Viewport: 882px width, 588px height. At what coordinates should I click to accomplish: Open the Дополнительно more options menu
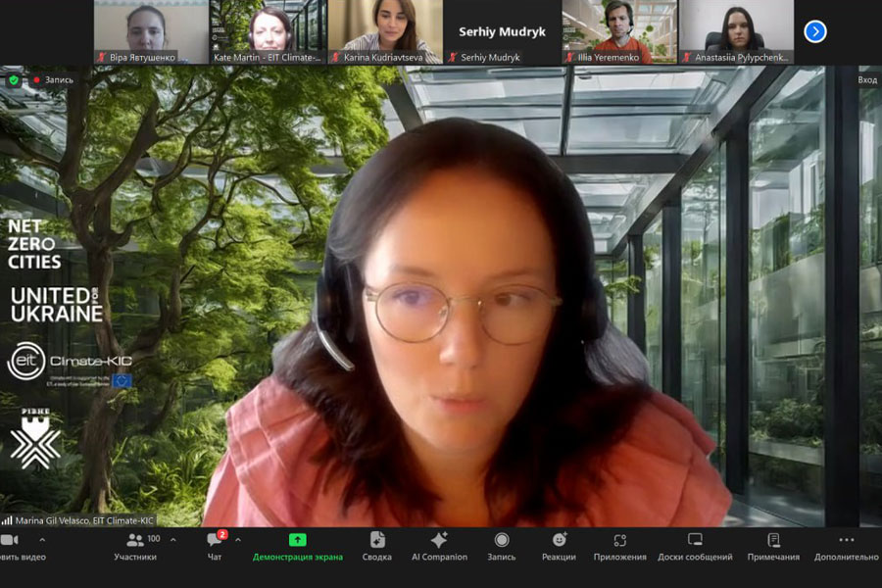(x=847, y=547)
